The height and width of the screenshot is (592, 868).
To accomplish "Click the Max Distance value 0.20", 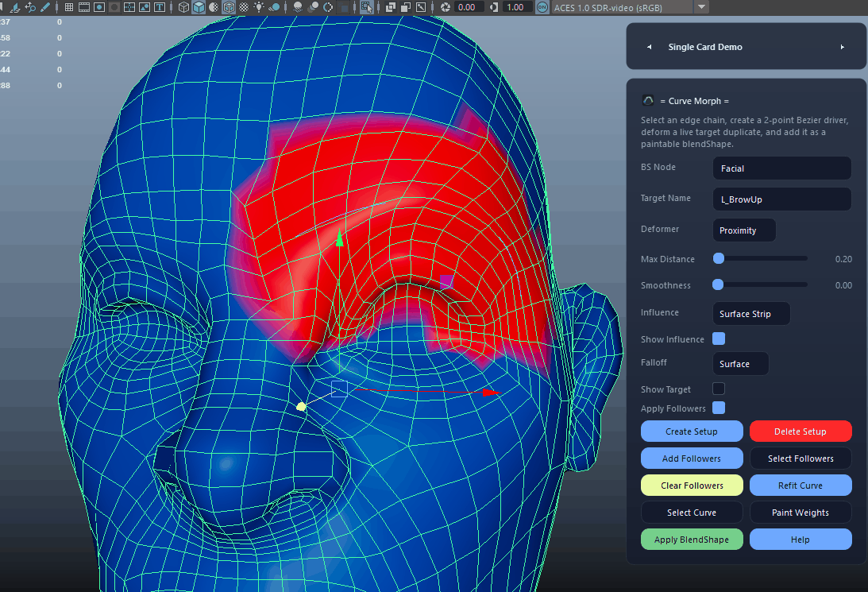I will [843, 259].
